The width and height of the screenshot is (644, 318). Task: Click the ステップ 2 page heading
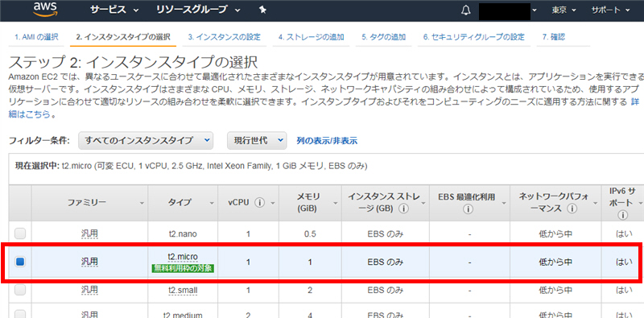[x=133, y=63]
